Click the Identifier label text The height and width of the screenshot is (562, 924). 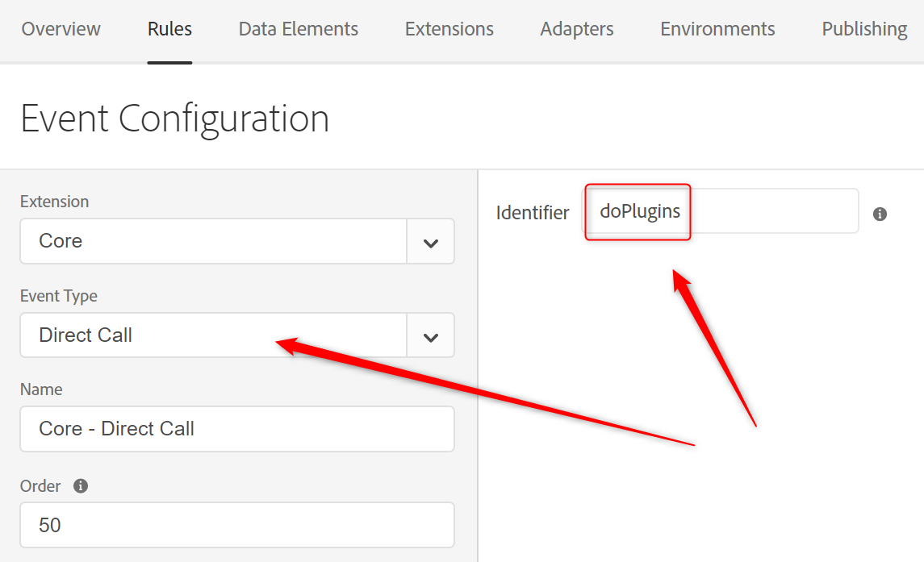[x=533, y=213]
